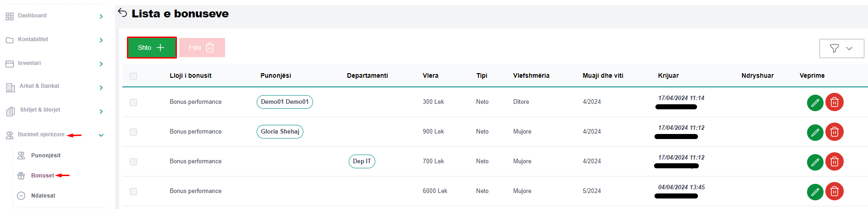Edit the Dep IT bonus entry
868x209 pixels.
pos(815,162)
